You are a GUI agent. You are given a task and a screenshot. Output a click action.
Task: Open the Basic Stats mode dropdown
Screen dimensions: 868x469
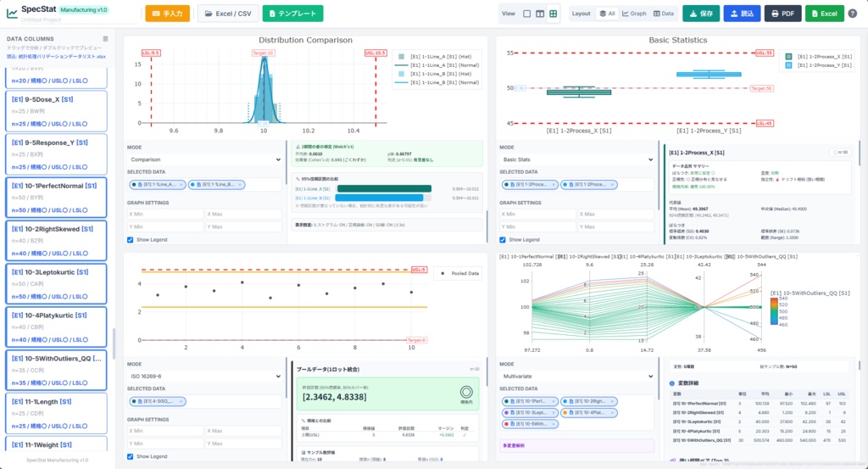click(x=577, y=159)
